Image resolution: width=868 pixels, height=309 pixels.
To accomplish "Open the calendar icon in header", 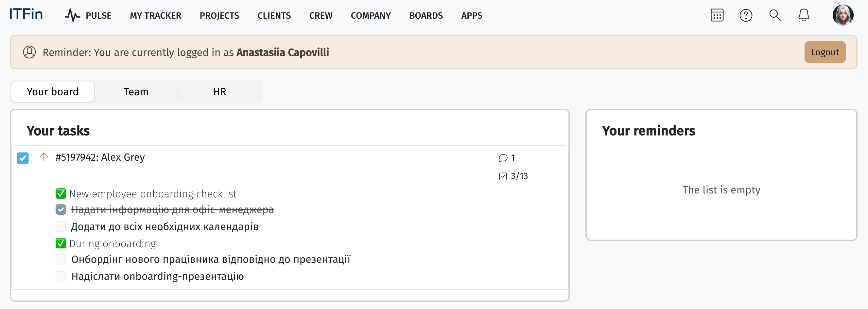I will [717, 15].
